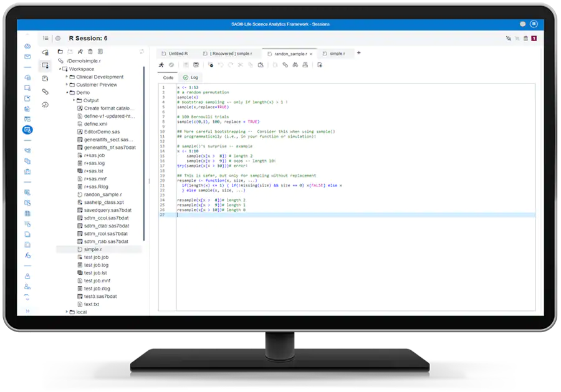Collapse the Workspace root node

click(x=60, y=69)
